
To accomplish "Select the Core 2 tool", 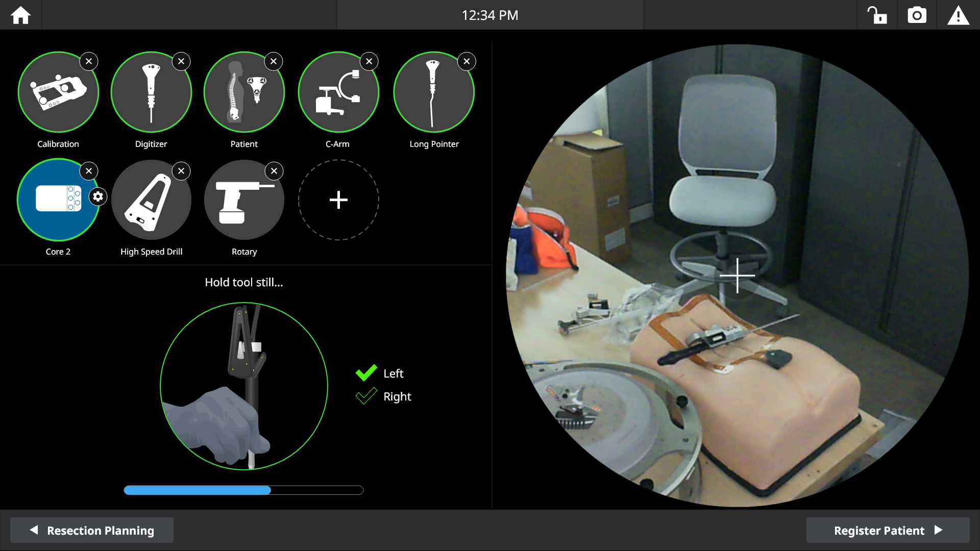I will 58,199.
